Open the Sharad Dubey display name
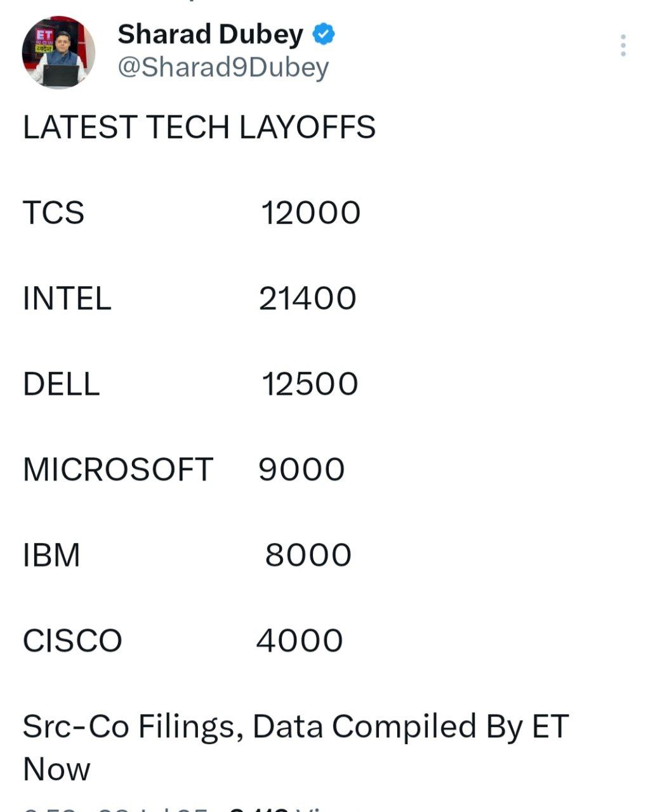Screen dimensions: 660x812 tap(210, 35)
